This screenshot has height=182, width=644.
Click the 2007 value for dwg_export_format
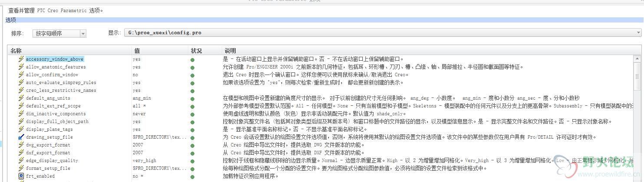pyautogui.click(x=138, y=145)
